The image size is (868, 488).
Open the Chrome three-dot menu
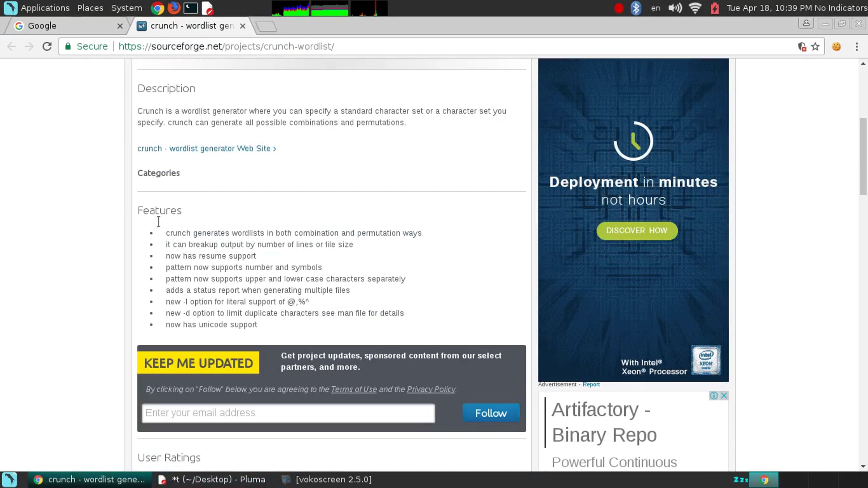click(x=857, y=46)
